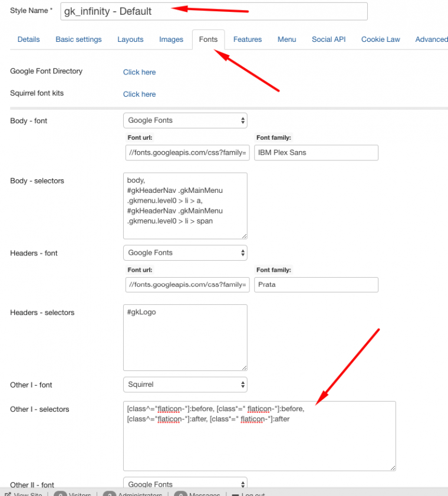
Task: Click the Log out icon in status bar
Action: tap(235, 494)
